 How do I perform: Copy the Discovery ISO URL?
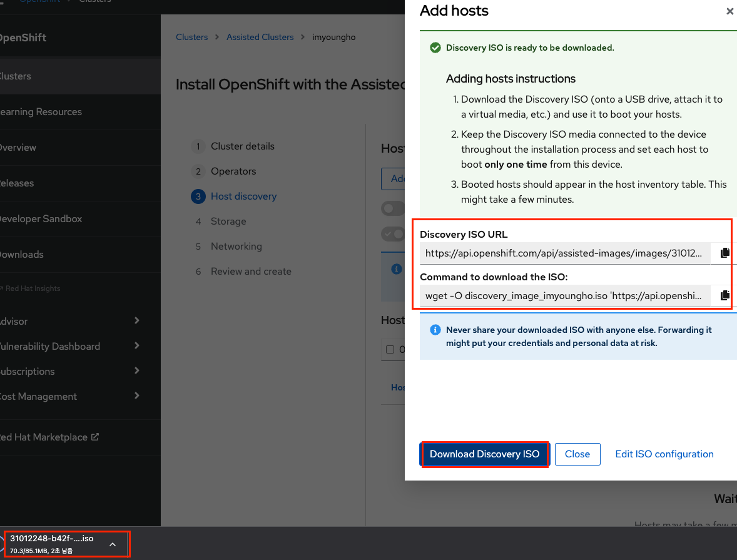coord(724,253)
